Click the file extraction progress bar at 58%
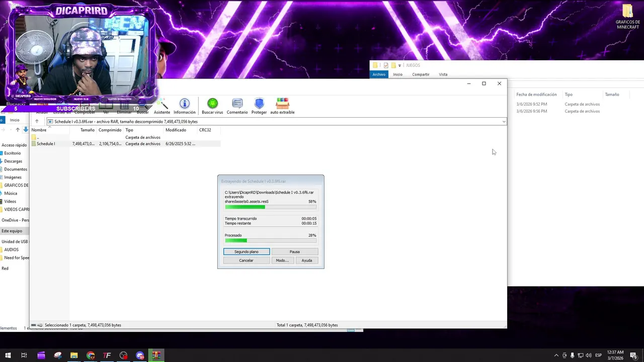The width and height of the screenshot is (644, 362). (x=271, y=207)
